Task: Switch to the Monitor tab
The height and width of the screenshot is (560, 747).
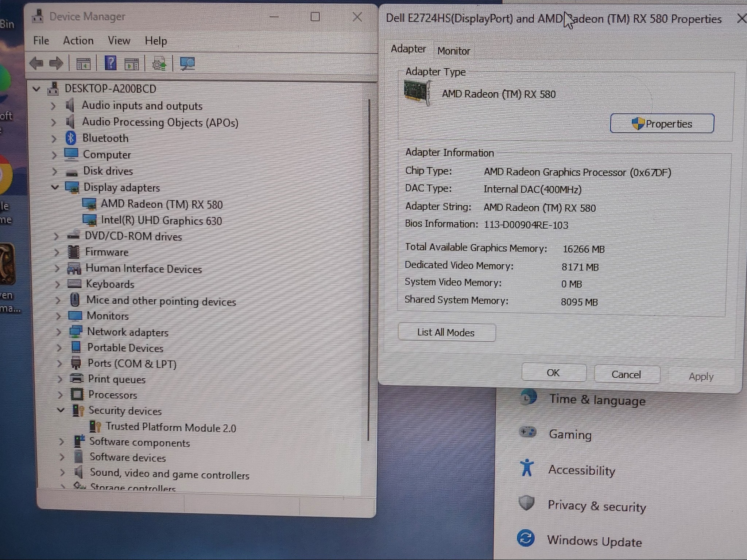Action: [x=454, y=51]
